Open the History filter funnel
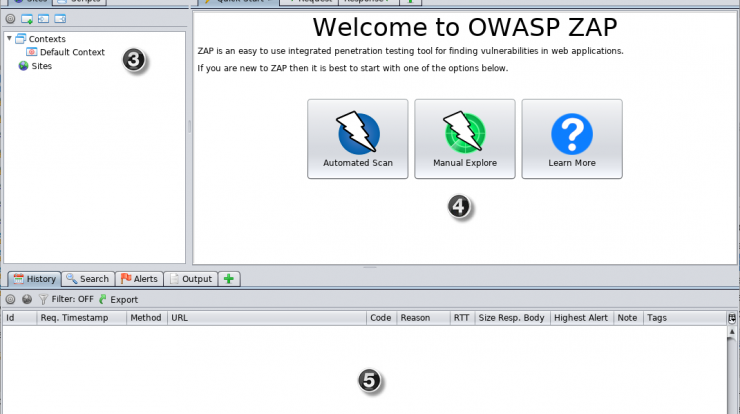Viewport: 740px width, 414px height. pyautogui.click(x=43, y=299)
